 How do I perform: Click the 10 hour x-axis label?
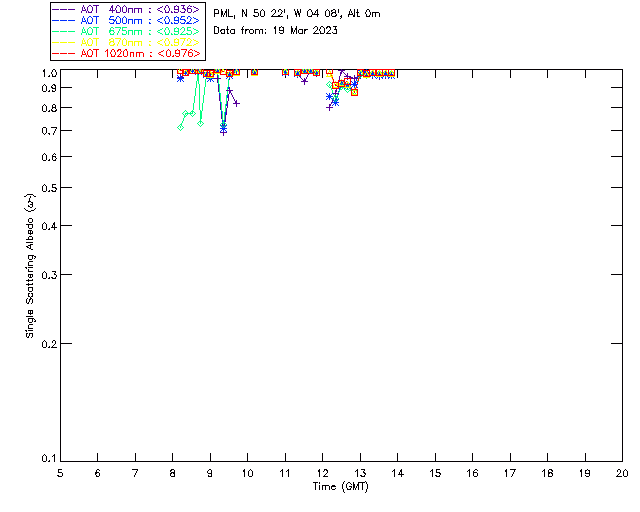(247, 474)
